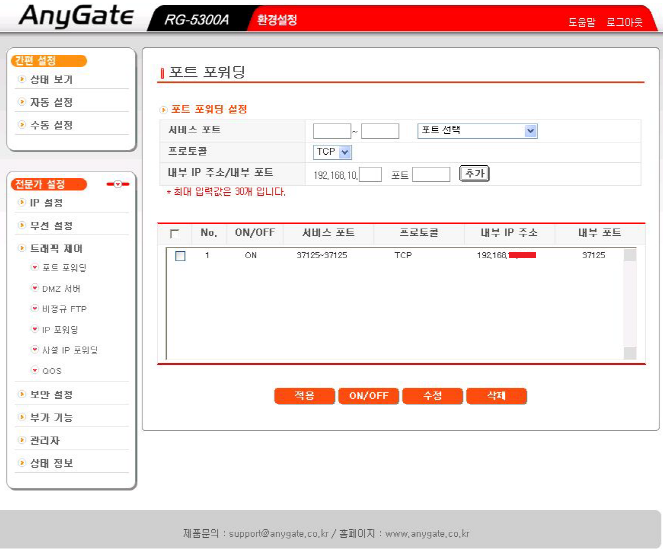Collapse the 전문가 설정 panel arrow
Viewport: 663px width, 549px height.
[118, 184]
